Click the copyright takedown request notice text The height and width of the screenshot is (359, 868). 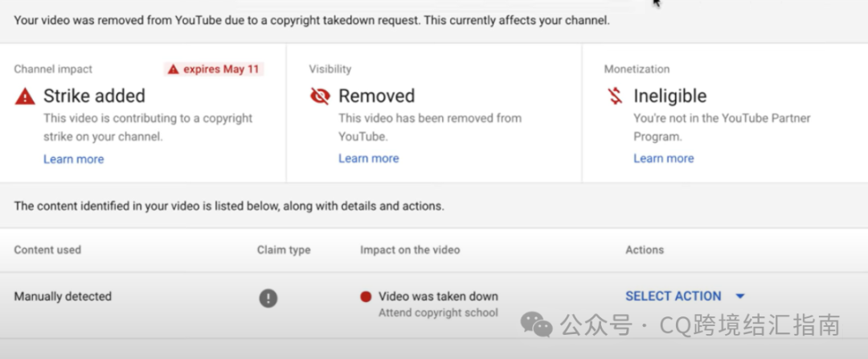312,21
